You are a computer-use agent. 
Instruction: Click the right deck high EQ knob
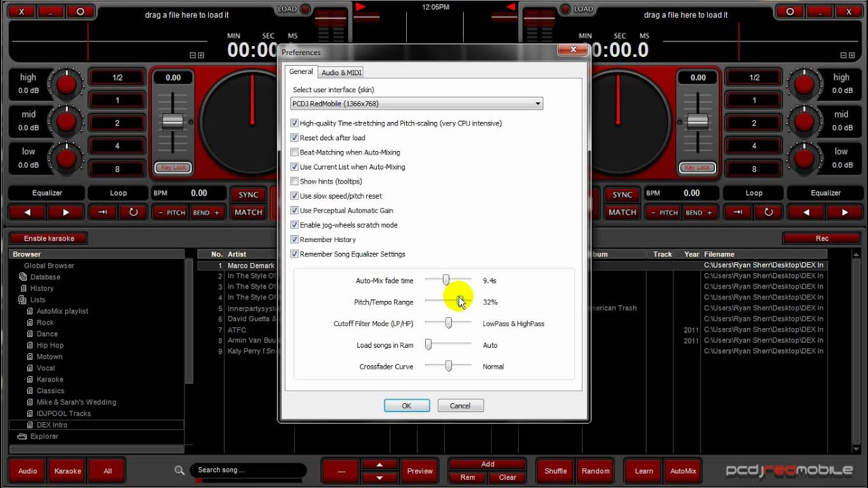(x=804, y=84)
